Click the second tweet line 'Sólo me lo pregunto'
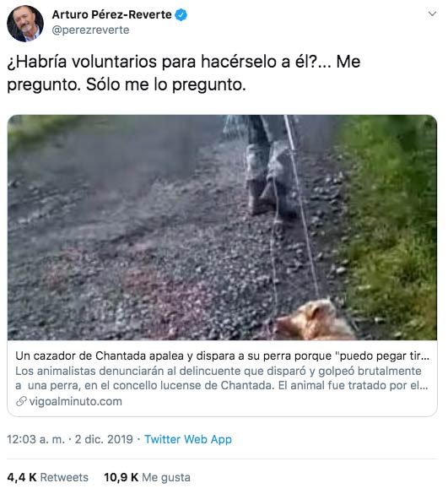 (166, 84)
